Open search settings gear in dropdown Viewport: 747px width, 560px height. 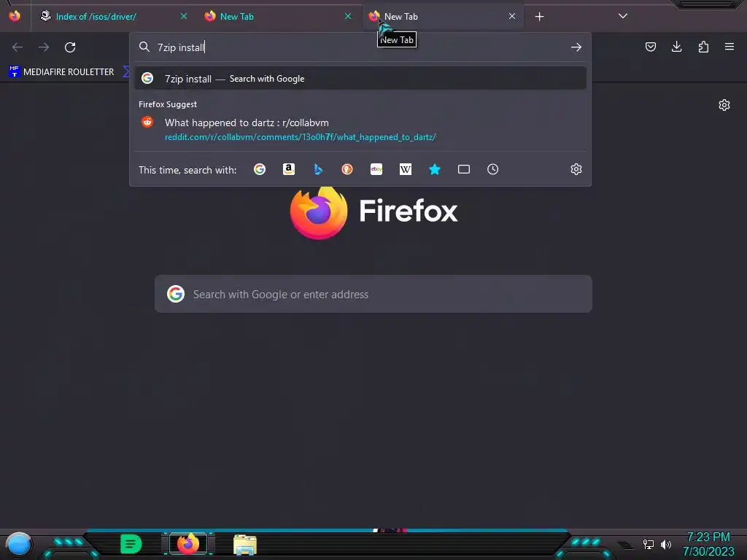pos(576,169)
